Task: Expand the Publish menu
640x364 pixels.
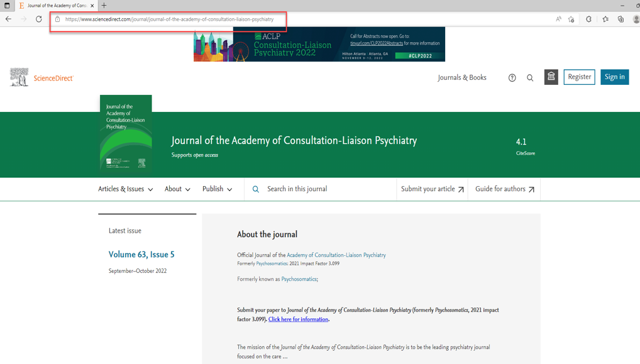Action: coord(217,189)
